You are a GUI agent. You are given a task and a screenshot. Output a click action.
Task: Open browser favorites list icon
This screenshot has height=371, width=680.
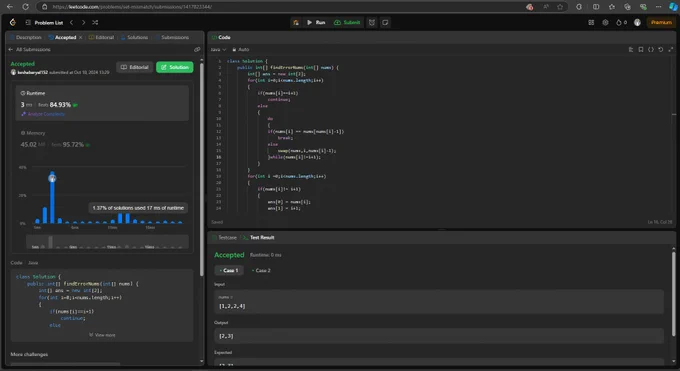click(x=611, y=7)
